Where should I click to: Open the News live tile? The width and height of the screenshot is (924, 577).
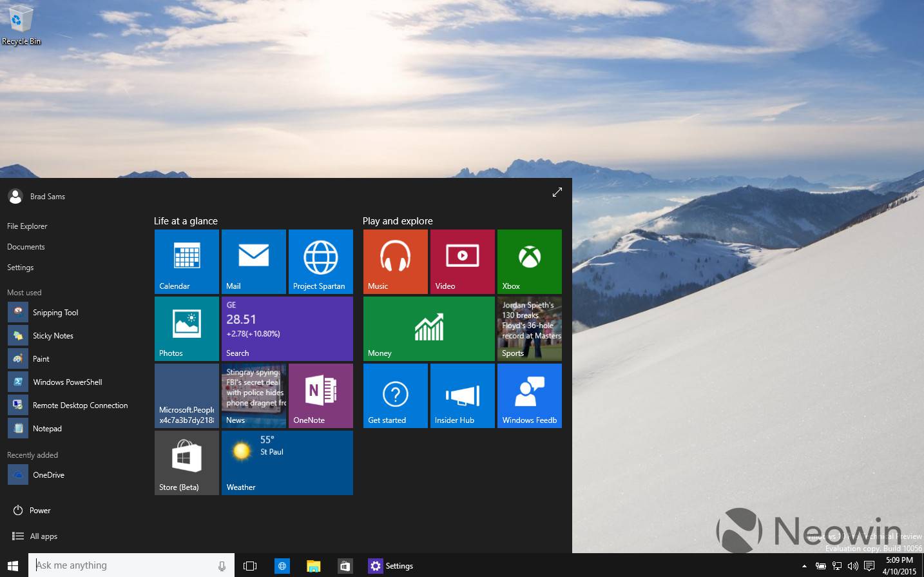(254, 396)
